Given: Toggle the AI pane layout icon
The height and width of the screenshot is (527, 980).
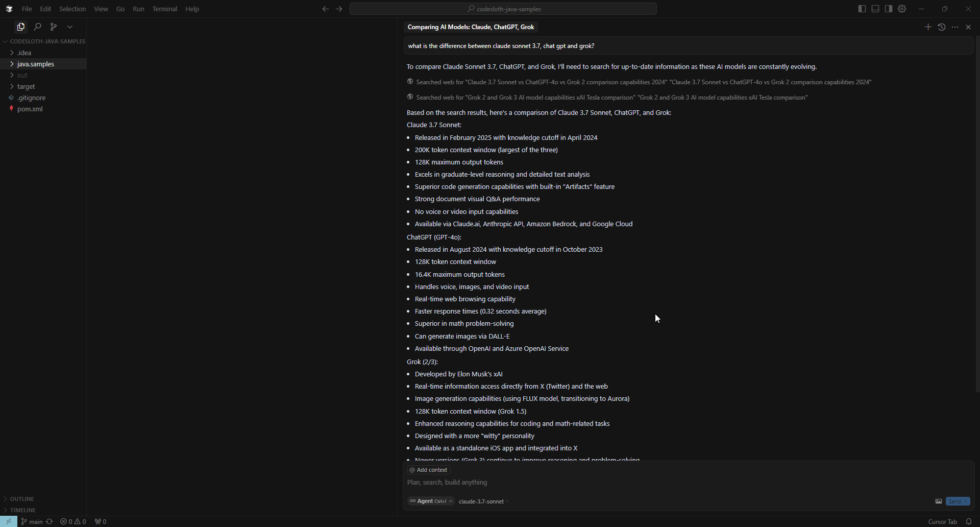Looking at the screenshot, I should [x=889, y=9].
